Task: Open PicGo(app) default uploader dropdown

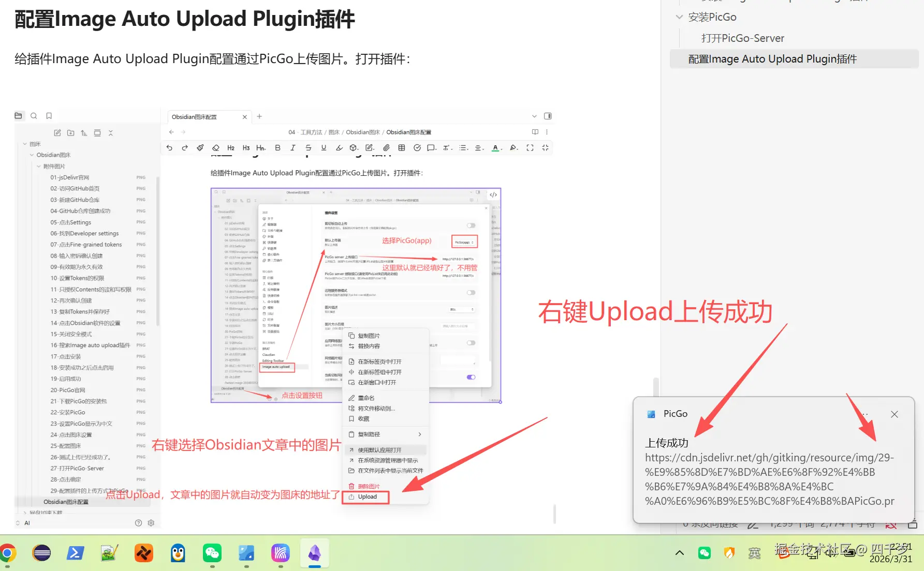Action: [464, 242]
